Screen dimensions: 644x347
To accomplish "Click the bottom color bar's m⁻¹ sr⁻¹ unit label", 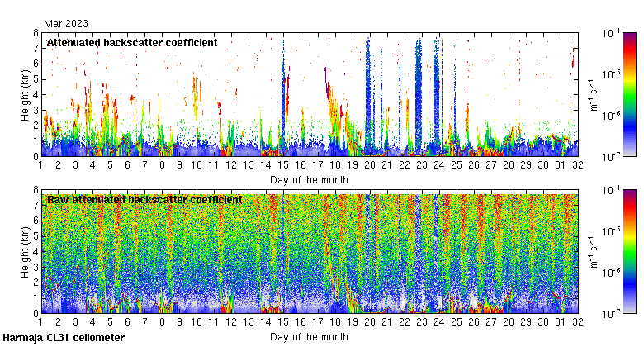I will pos(594,253).
